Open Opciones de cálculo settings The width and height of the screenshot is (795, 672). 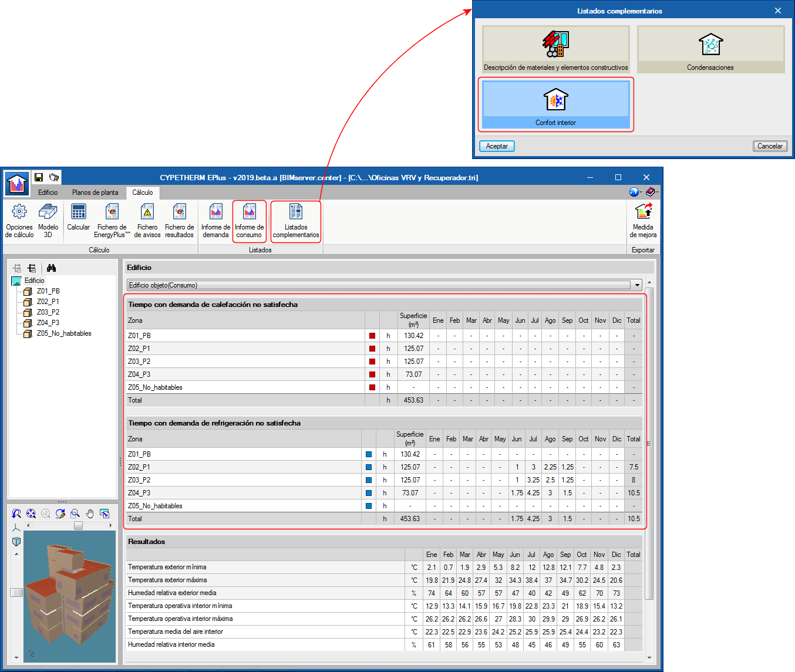[x=19, y=221]
